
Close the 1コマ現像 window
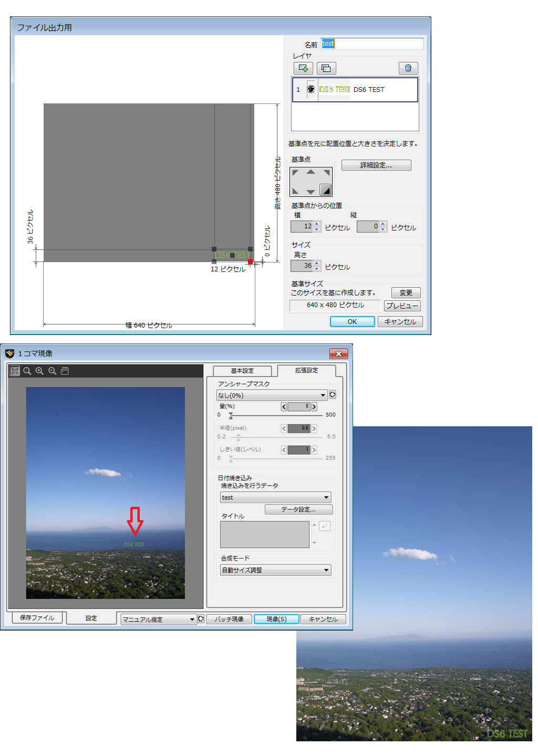[338, 353]
